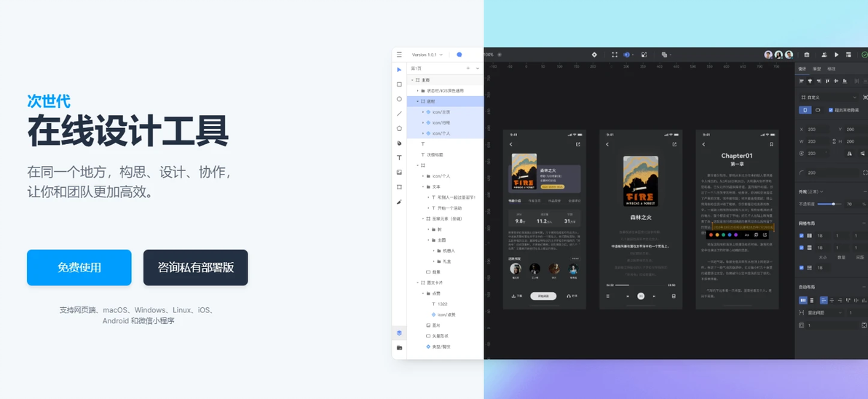868x399 pixels.
Task: Activate the large T text tool
Action: point(399,158)
